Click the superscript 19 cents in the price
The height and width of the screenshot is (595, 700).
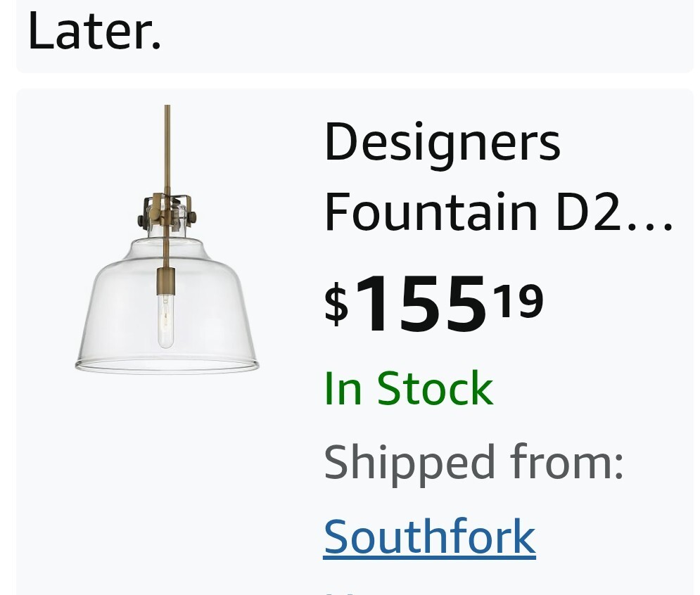(x=518, y=299)
